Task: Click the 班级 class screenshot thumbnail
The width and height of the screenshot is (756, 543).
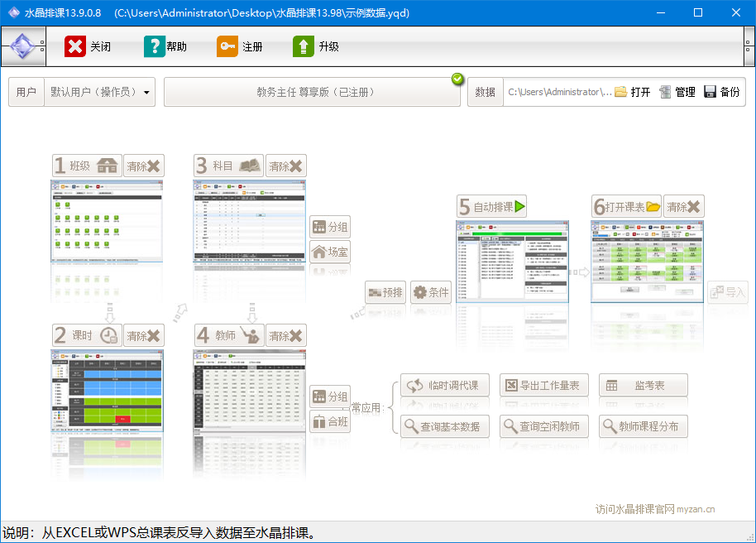Action: (108, 221)
